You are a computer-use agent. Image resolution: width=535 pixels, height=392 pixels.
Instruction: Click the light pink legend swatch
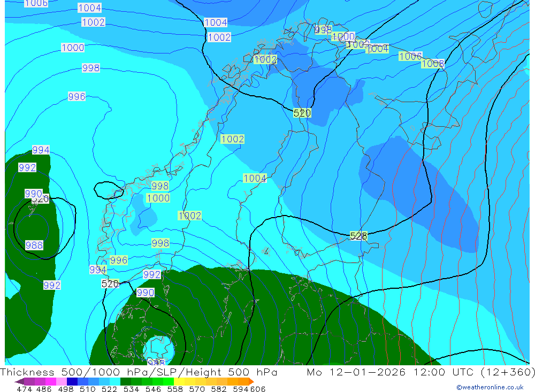click(62, 381)
